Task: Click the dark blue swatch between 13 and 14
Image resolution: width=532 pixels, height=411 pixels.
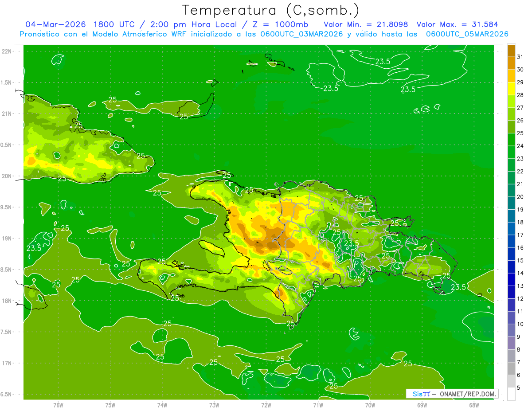Action: point(511,279)
